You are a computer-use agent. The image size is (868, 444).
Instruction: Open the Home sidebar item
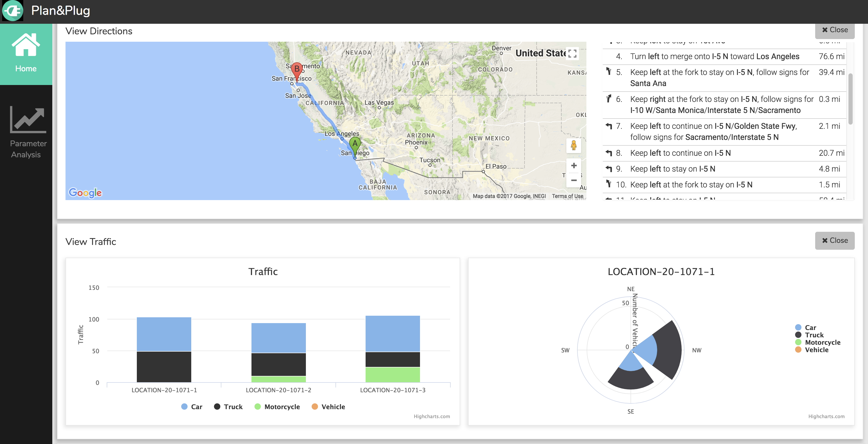[26, 54]
